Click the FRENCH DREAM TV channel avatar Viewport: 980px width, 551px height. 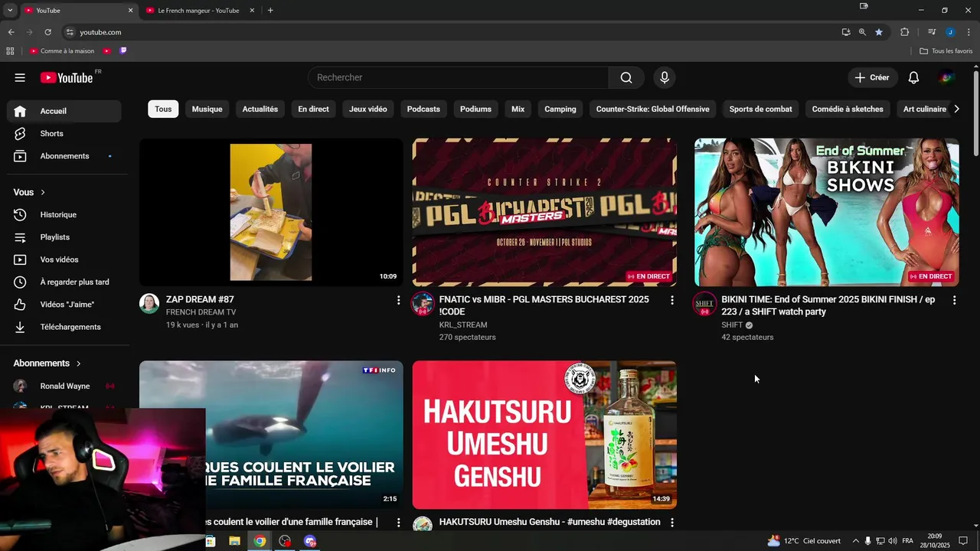(149, 304)
